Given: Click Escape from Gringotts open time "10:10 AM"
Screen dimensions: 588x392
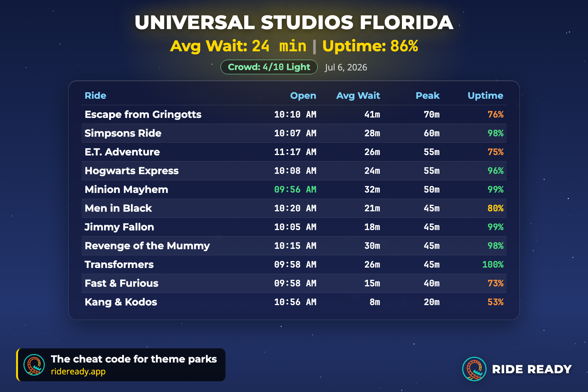Looking at the screenshot, I should 295,114.
